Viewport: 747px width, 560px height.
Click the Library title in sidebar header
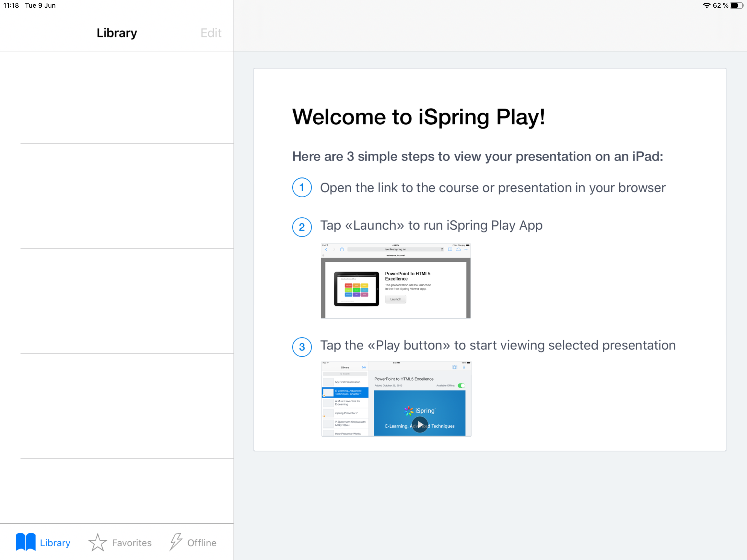click(117, 33)
